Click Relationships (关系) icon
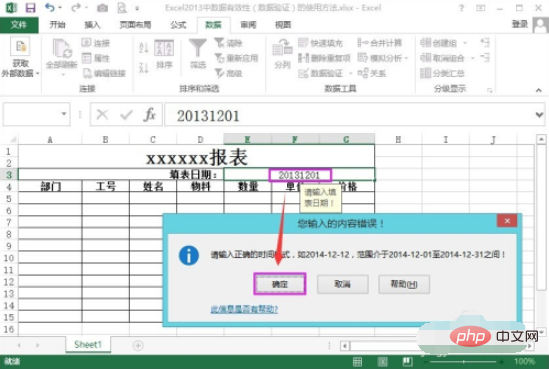Viewport: 549px width, 369px height. tap(363, 73)
